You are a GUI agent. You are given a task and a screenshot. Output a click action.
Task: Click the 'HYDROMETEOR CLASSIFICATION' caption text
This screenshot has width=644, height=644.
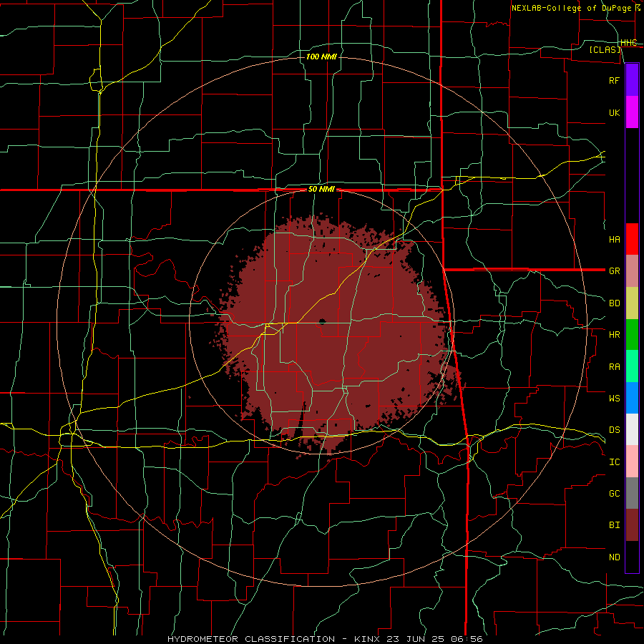click(x=251, y=639)
